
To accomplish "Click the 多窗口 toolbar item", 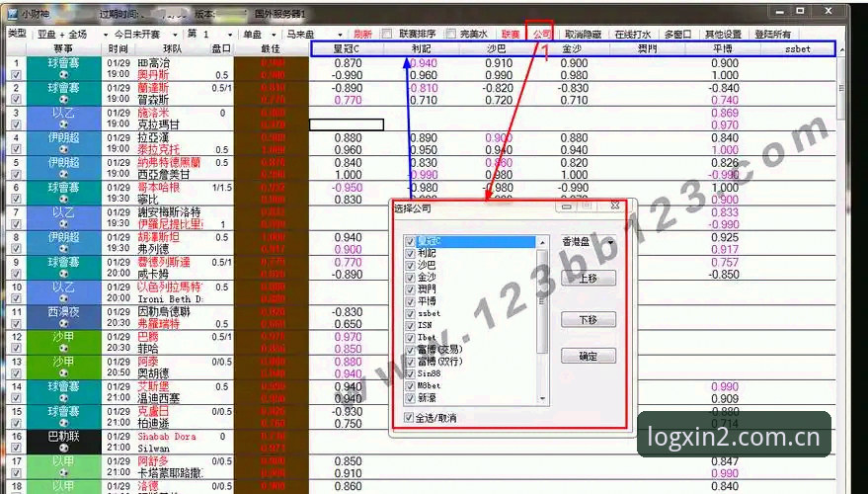I will [x=677, y=35].
